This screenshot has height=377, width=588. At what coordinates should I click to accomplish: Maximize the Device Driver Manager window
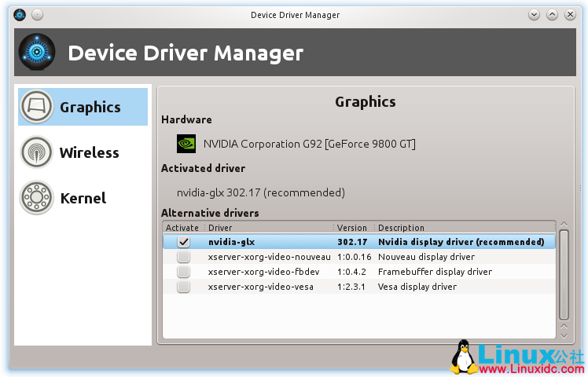point(552,15)
